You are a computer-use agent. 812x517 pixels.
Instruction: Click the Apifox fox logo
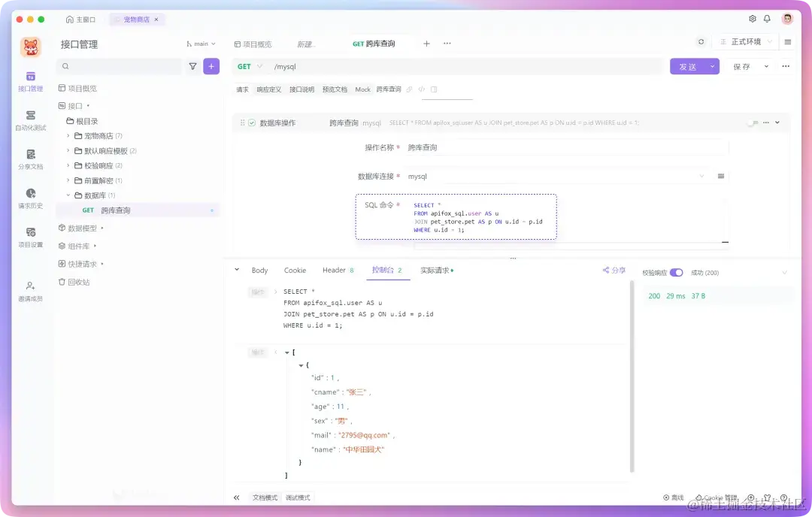click(x=31, y=47)
